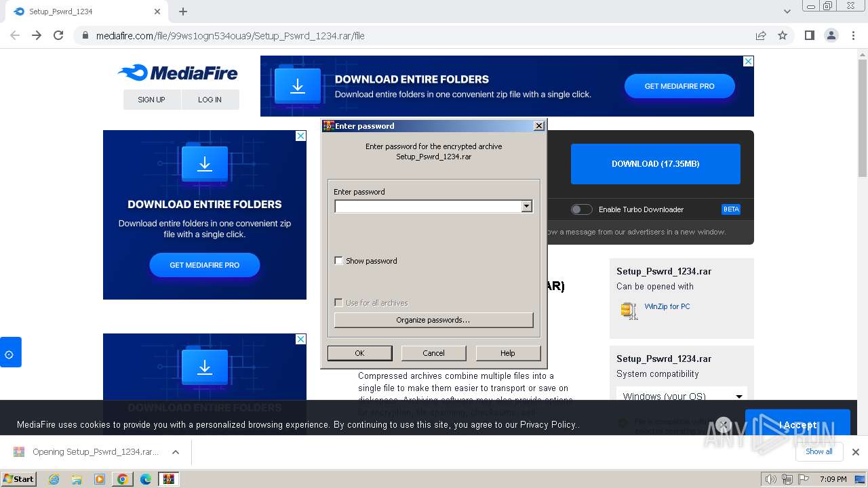Open the browser side panel
Screen dimensions: 868x488
[809, 35]
